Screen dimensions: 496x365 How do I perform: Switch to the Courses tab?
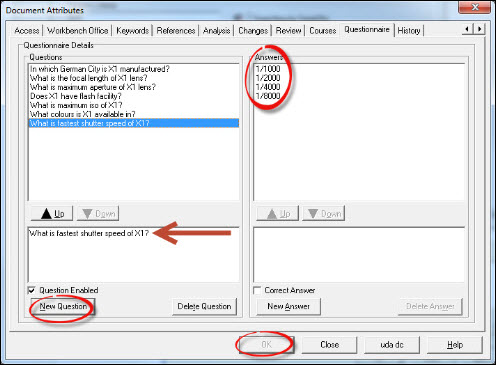pyautogui.click(x=323, y=31)
